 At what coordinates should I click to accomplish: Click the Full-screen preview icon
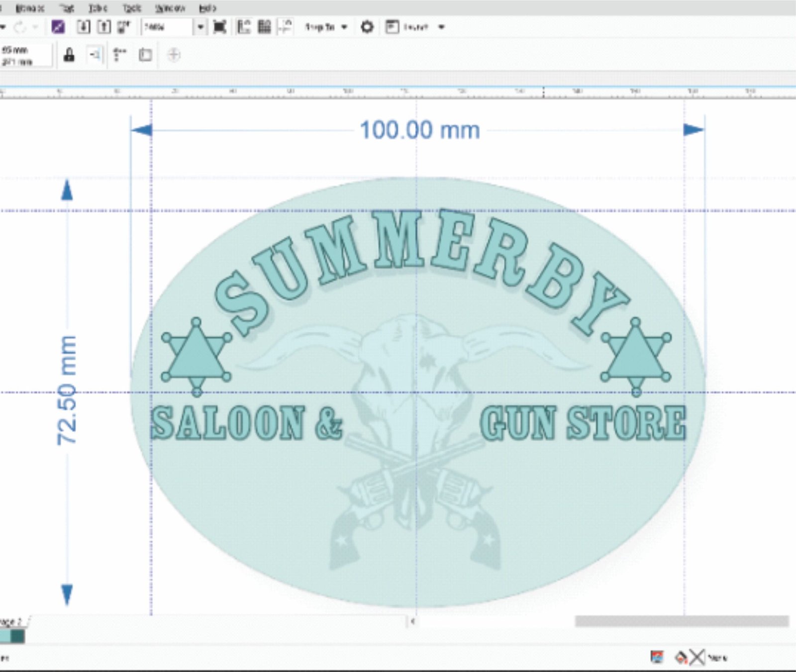pos(219,27)
